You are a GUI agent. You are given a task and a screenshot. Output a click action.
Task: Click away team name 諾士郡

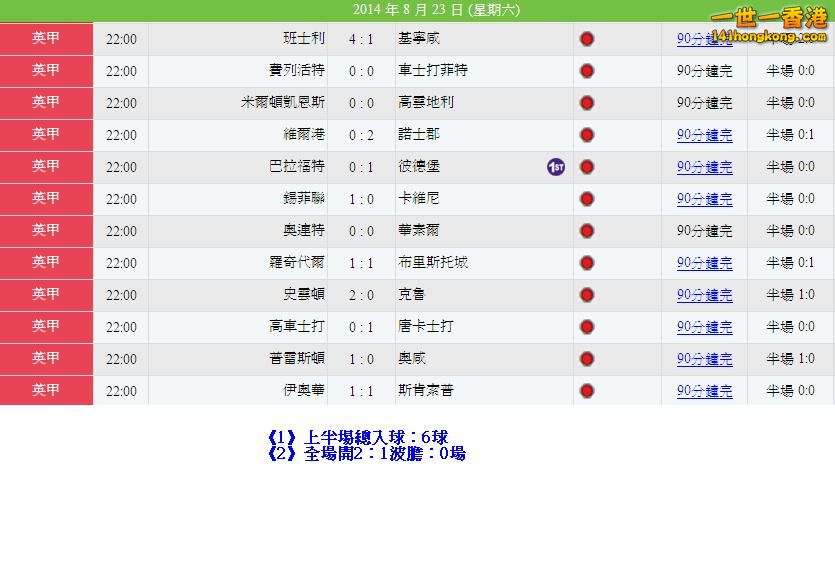[x=419, y=134]
